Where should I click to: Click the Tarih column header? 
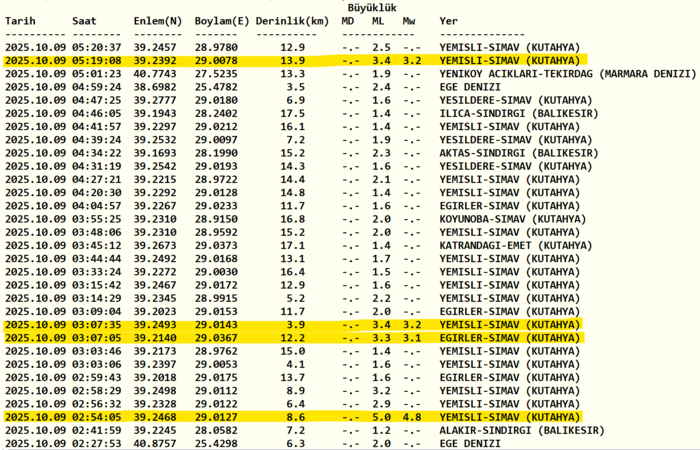(x=21, y=20)
